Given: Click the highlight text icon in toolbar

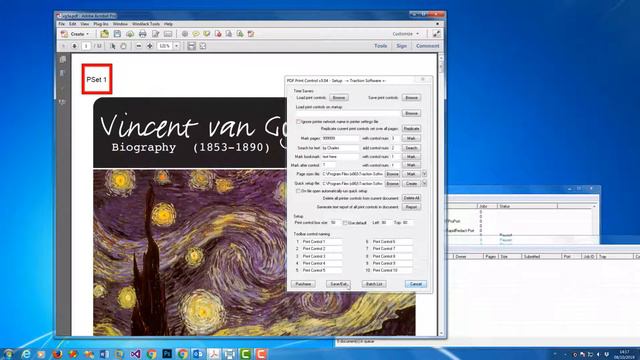Looking at the screenshot, I should coord(207,34).
